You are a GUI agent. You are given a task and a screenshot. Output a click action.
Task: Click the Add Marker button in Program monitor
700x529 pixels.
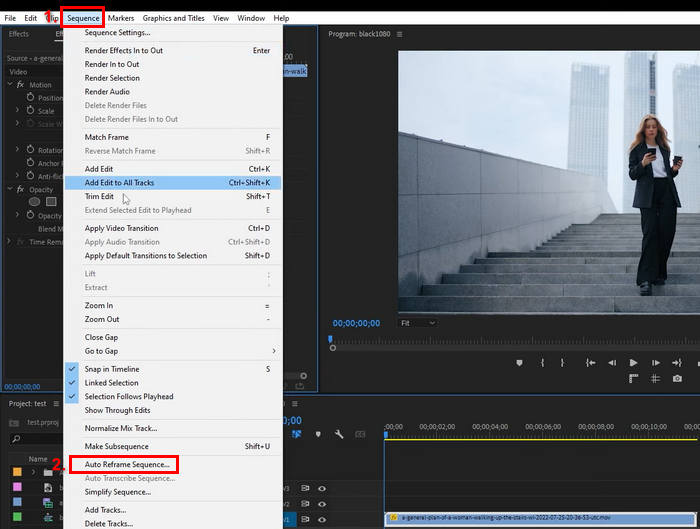tap(519, 363)
